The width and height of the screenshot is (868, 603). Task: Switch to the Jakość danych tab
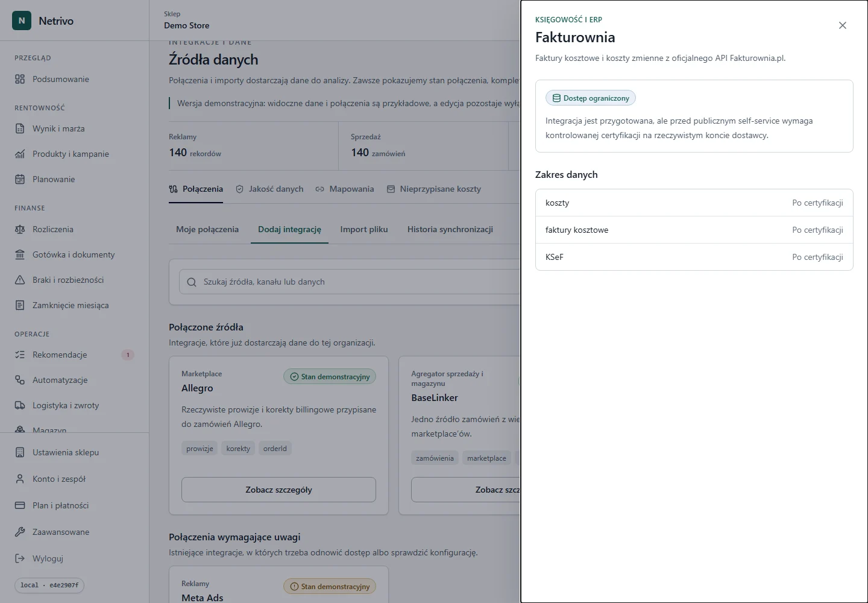click(x=269, y=189)
